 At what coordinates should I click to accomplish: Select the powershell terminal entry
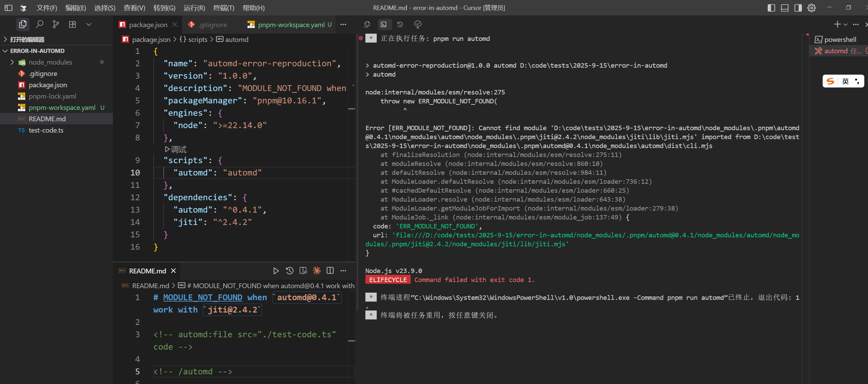[839, 39]
